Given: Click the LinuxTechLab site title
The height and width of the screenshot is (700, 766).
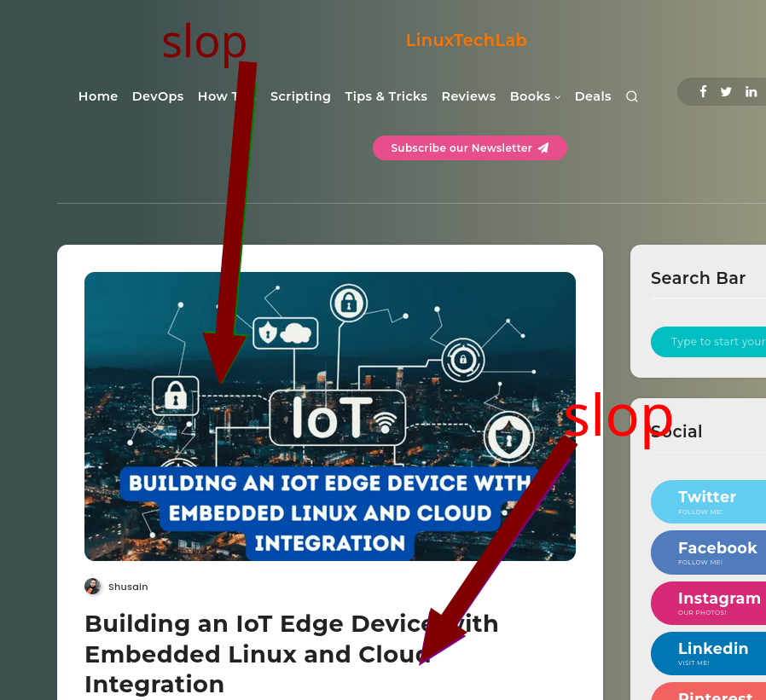Looking at the screenshot, I should point(466,40).
